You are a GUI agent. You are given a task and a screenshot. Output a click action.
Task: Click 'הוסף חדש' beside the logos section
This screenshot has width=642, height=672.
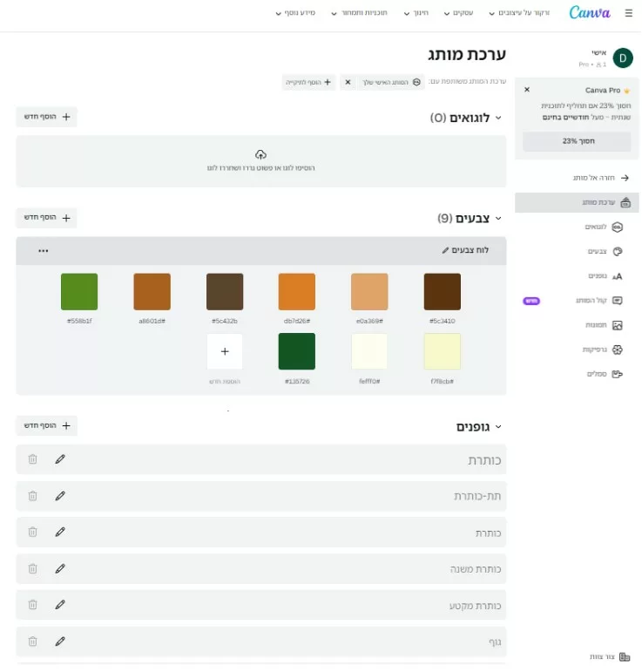pos(47,117)
